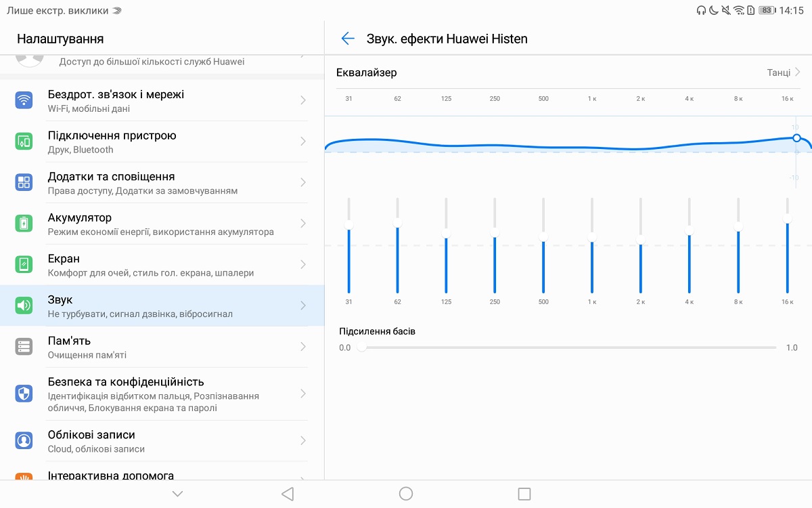This screenshot has height=508, width=812.
Task: Click the 8 к equalizer slider handle
Action: [x=738, y=226]
